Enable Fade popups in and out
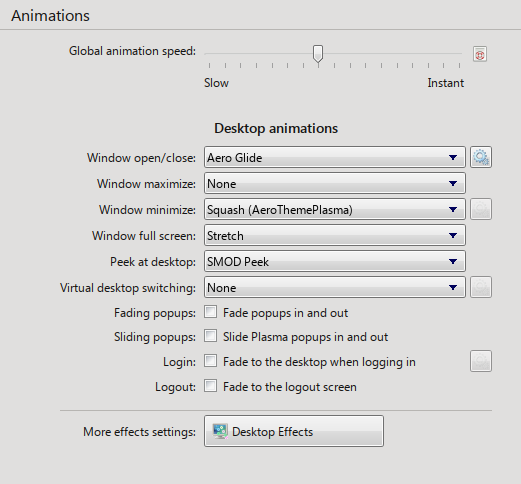Screen dimensions: 521x484 (210, 312)
